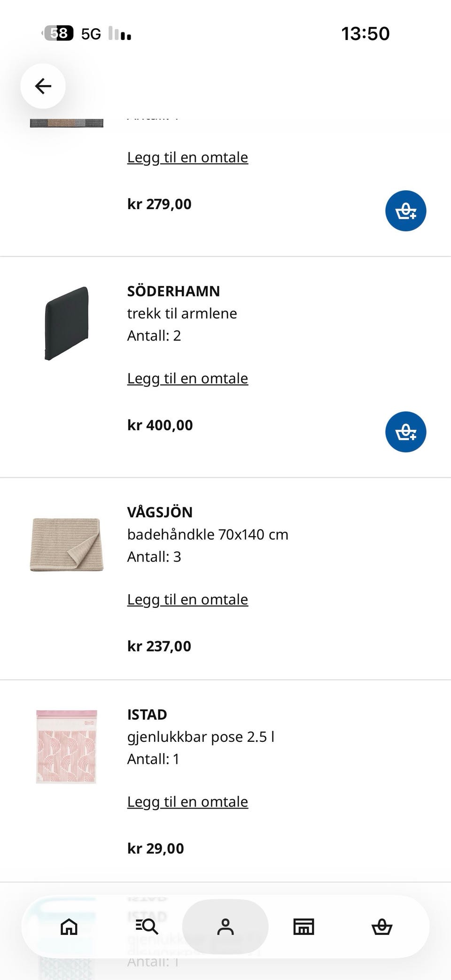Tap the 5G signal status indicator
Viewport: 451px width, 980px height.
point(91,34)
